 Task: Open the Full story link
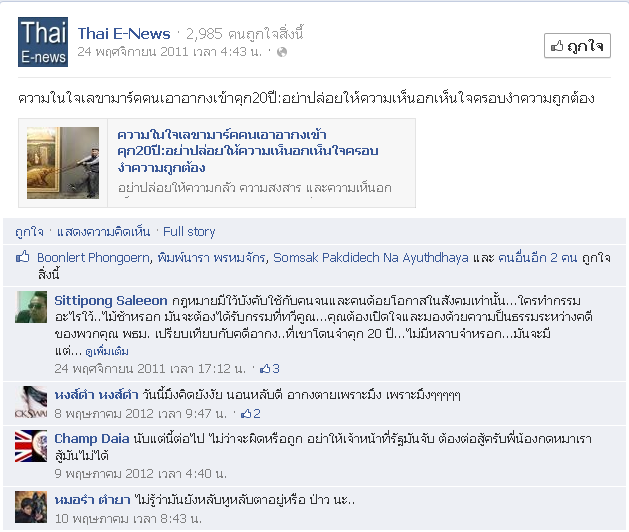189,231
